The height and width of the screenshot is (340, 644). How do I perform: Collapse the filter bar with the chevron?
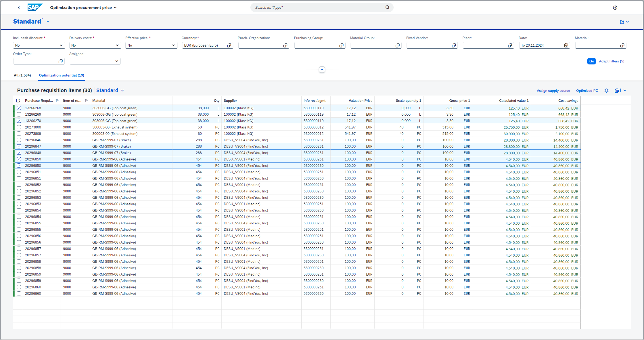coord(322,69)
